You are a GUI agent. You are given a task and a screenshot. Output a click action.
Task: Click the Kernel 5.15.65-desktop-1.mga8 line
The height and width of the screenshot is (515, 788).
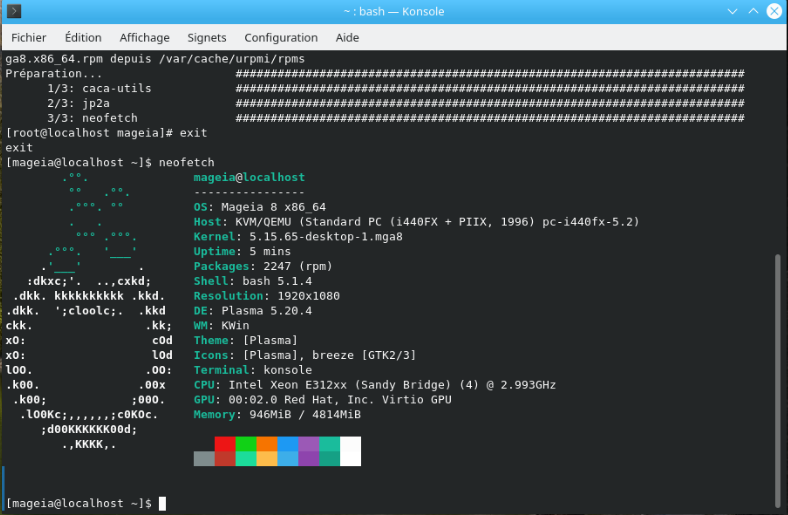point(298,237)
